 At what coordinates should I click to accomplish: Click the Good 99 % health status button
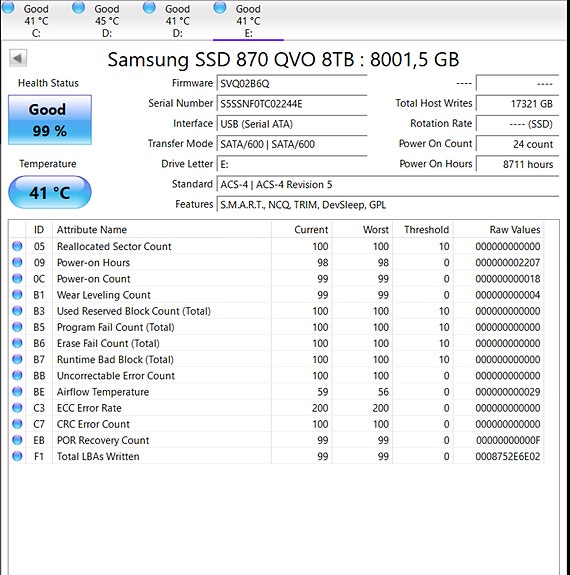50,120
